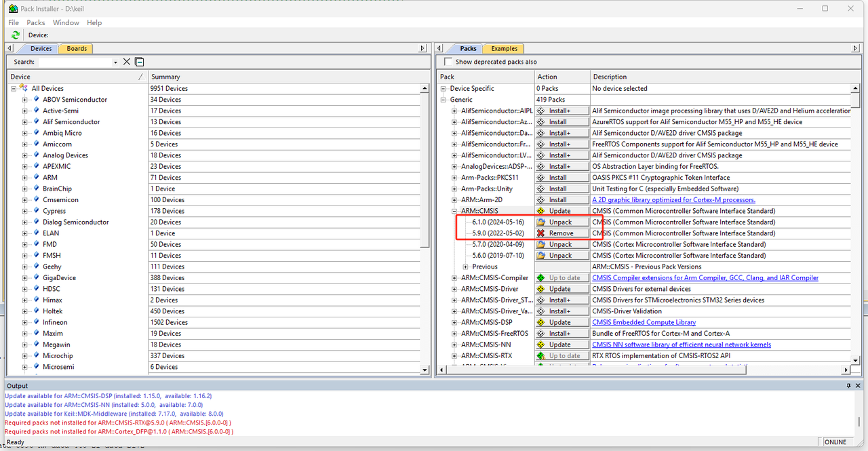Click the ONLINE status indicator

pyautogui.click(x=835, y=442)
